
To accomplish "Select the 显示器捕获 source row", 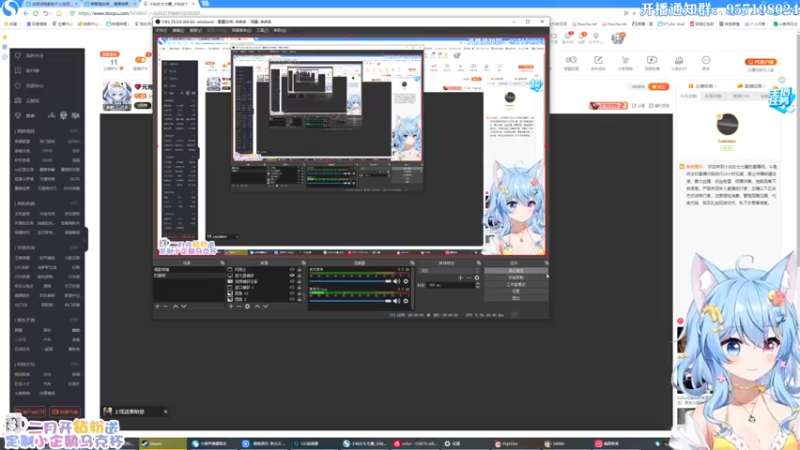I will [265, 276].
